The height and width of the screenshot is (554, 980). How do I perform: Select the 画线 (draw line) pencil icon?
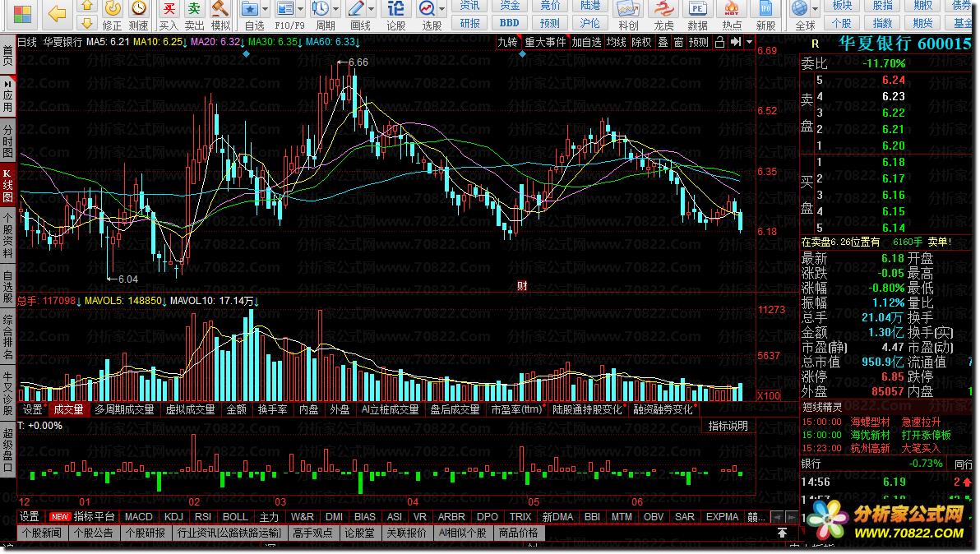point(356,9)
